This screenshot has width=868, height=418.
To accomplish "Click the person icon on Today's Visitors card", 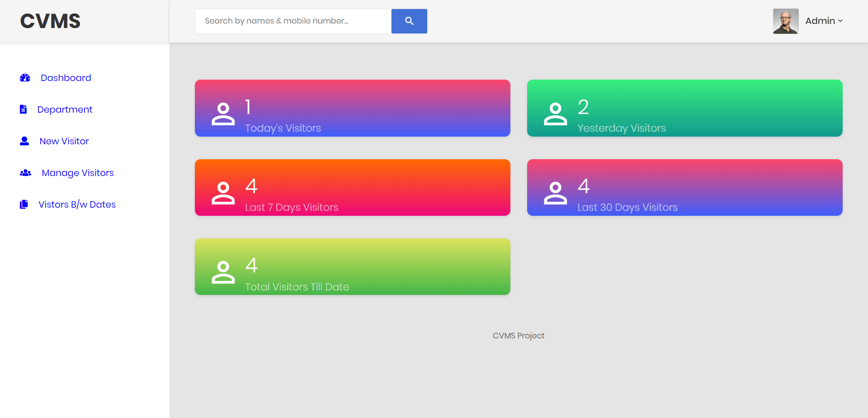I will [223, 114].
